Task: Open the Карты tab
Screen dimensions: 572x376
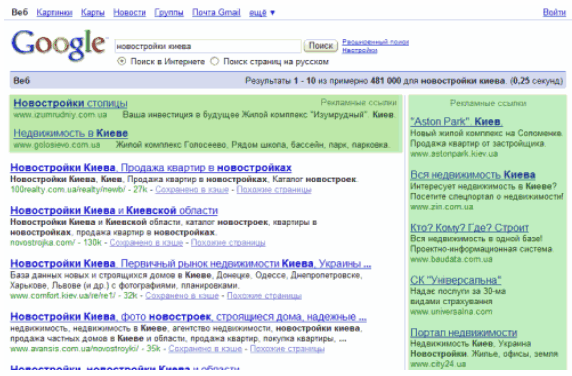Action: click(93, 12)
